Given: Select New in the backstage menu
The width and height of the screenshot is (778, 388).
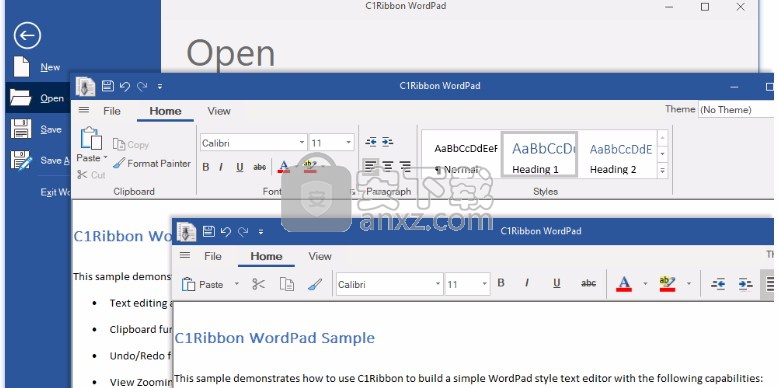Looking at the screenshot, I should (50, 67).
